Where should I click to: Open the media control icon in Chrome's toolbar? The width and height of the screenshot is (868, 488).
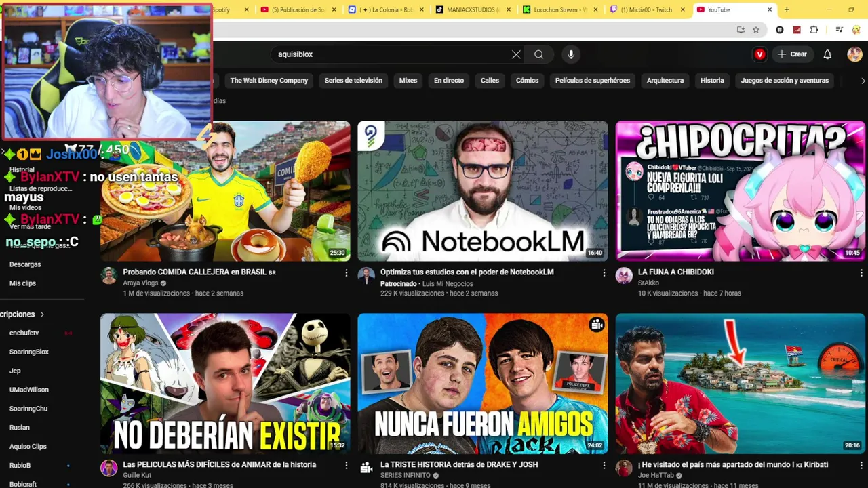839,30
